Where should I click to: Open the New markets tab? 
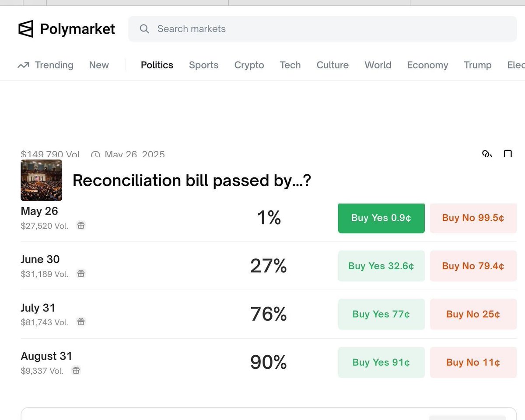tap(99, 65)
